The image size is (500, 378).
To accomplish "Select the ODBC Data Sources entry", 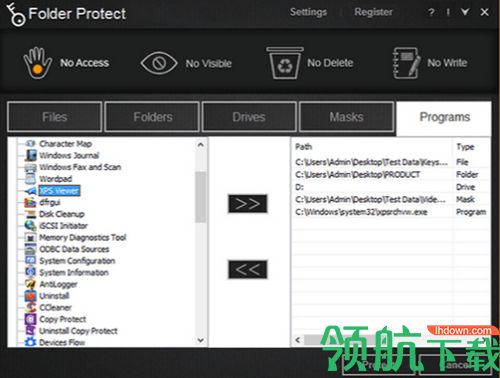I will pyautogui.click(x=74, y=249).
